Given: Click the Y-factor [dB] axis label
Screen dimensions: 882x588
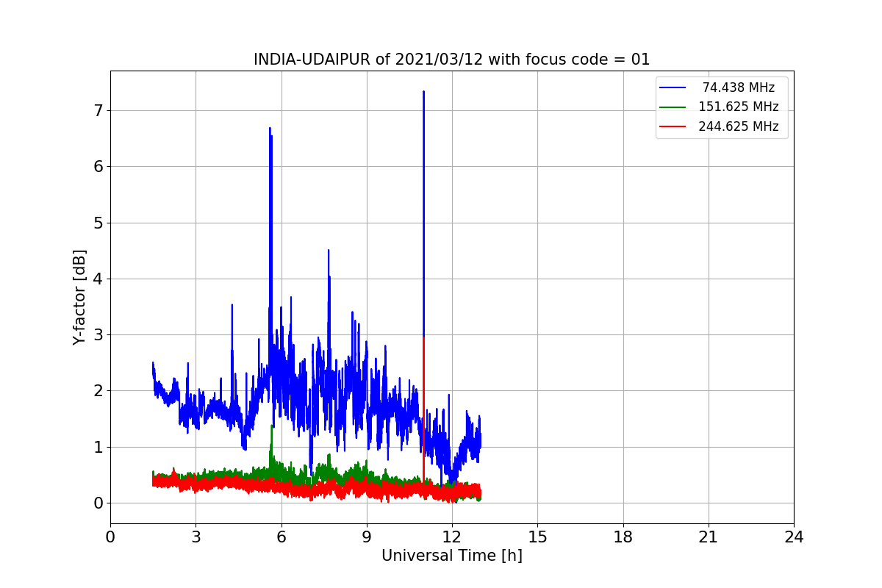Looking at the screenshot, I should point(80,297).
